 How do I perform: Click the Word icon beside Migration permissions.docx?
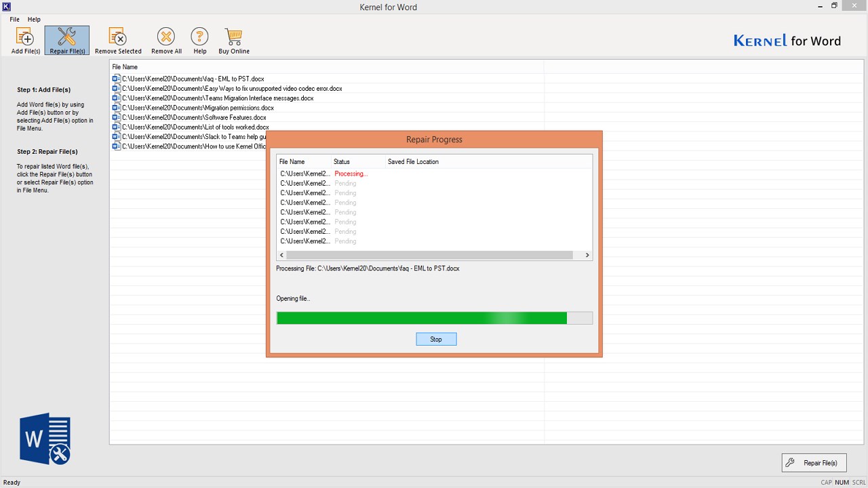[116, 108]
